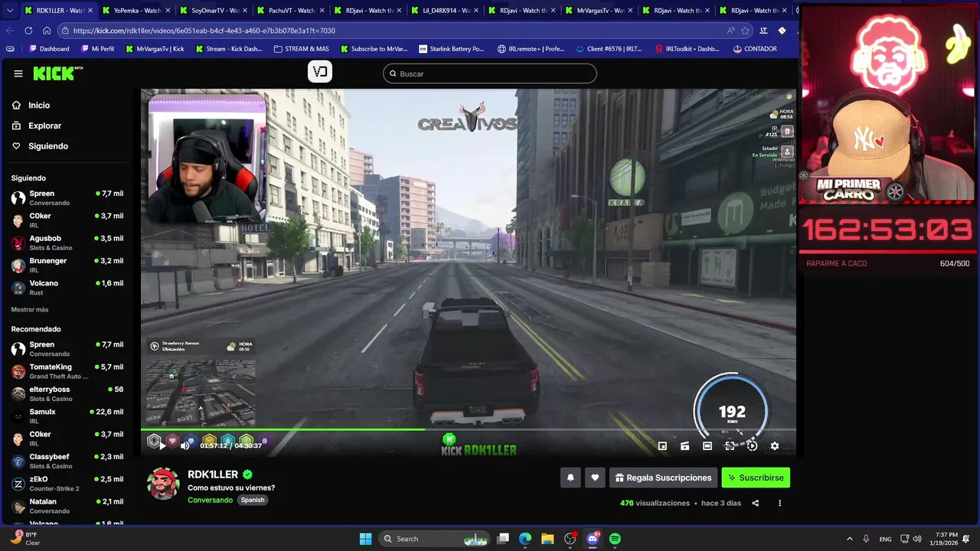980x551 pixels.
Task: Open video player settings gear
Action: pos(775,445)
